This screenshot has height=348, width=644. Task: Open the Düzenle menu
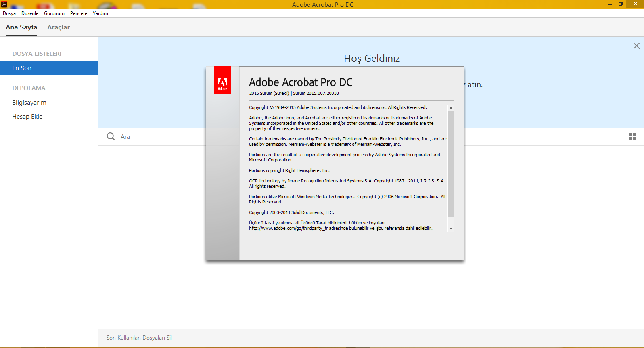pos(30,13)
